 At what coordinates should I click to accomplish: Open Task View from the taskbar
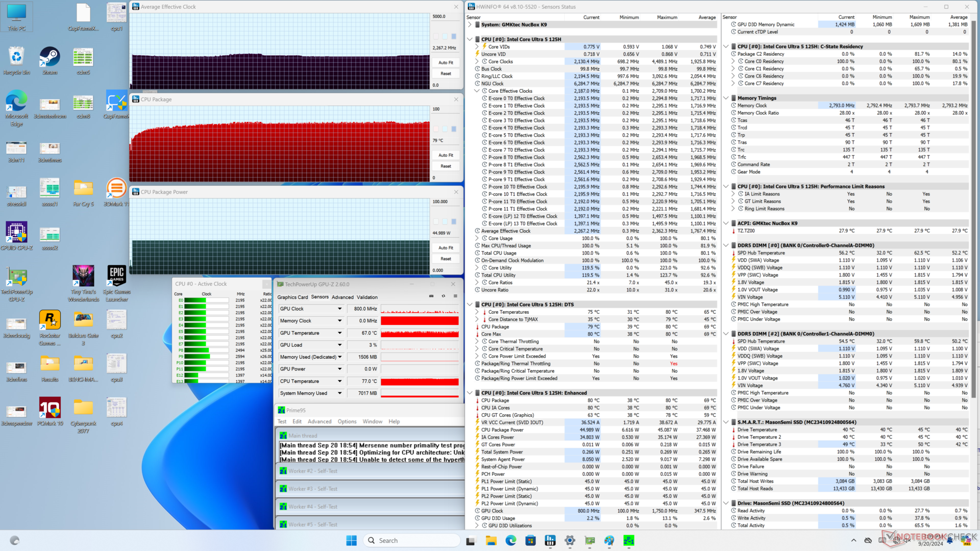(470, 540)
